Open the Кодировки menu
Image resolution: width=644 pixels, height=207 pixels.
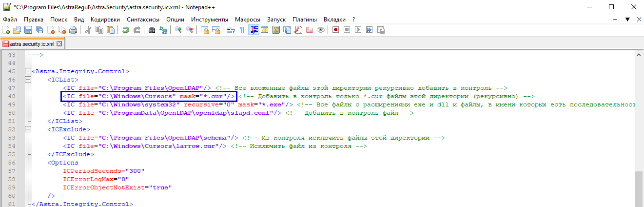coord(105,19)
